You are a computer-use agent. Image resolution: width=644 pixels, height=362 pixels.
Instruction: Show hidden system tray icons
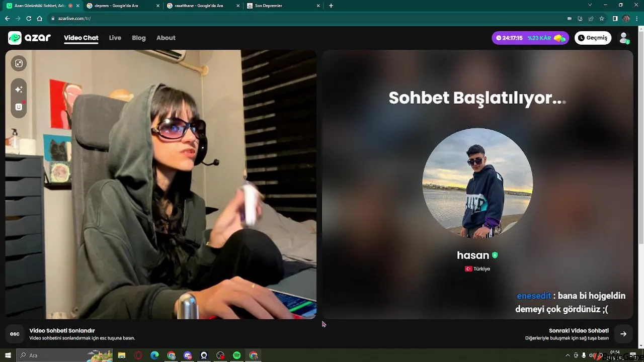568,355
